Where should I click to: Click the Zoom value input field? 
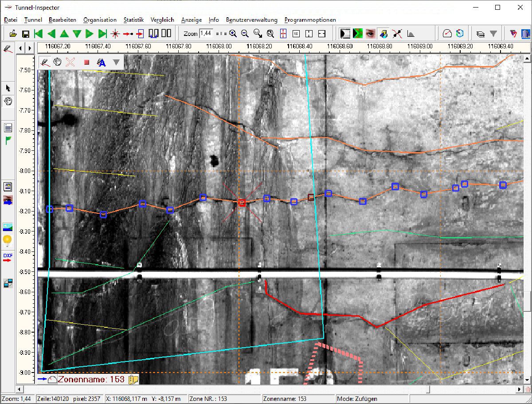206,34
